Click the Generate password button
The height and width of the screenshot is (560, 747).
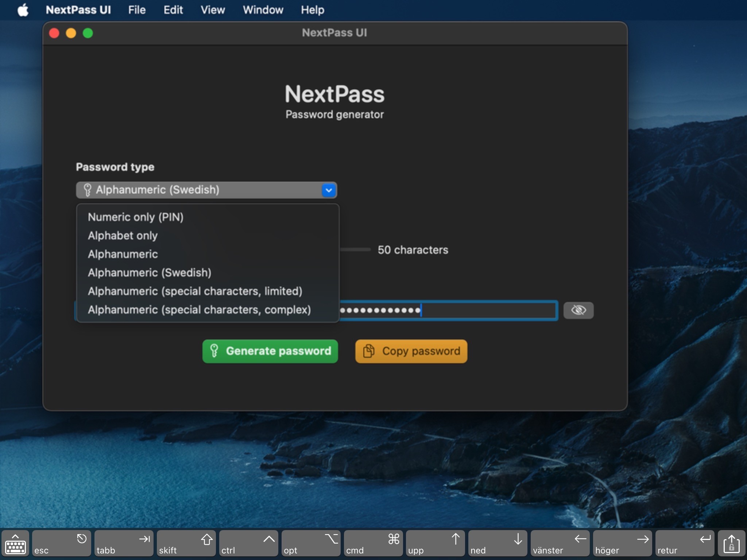click(x=270, y=351)
